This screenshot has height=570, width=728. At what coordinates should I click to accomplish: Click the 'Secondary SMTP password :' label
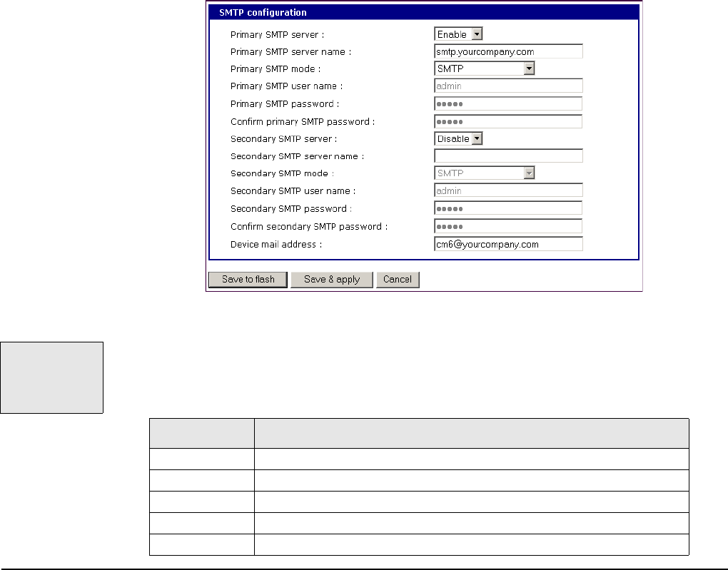click(291, 209)
